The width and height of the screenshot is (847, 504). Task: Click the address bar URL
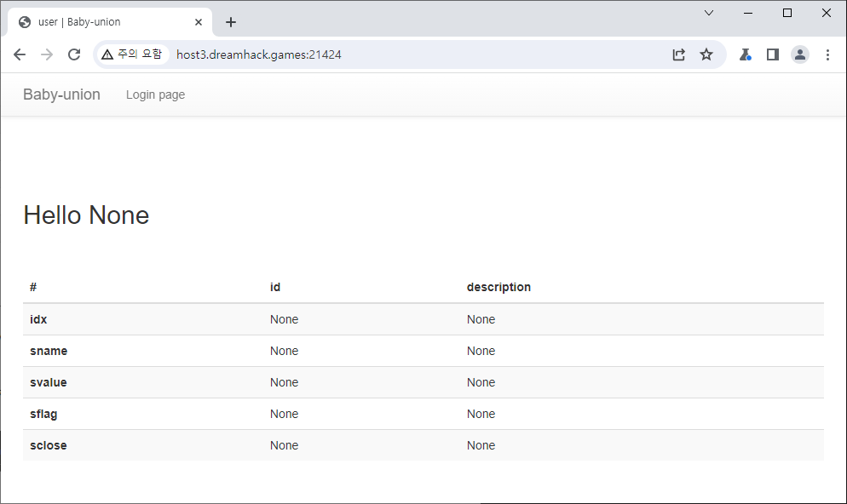[259, 54]
